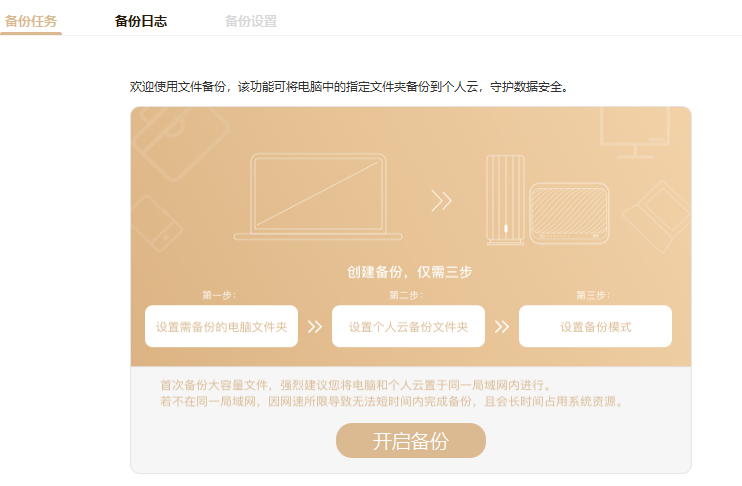This screenshot has width=742, height=486.
Task: Select step one 设置需备份的电脑文件夹
Action: [221, 327]
